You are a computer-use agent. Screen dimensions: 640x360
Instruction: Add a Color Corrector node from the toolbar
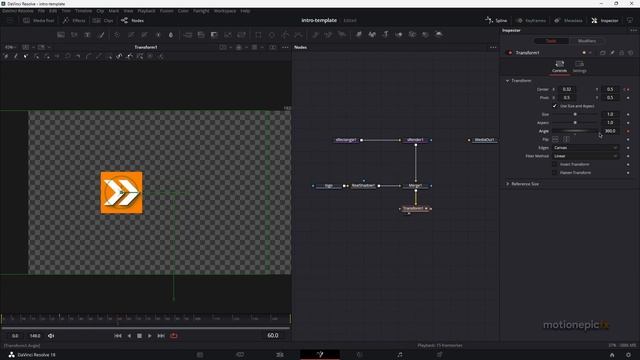117,35
